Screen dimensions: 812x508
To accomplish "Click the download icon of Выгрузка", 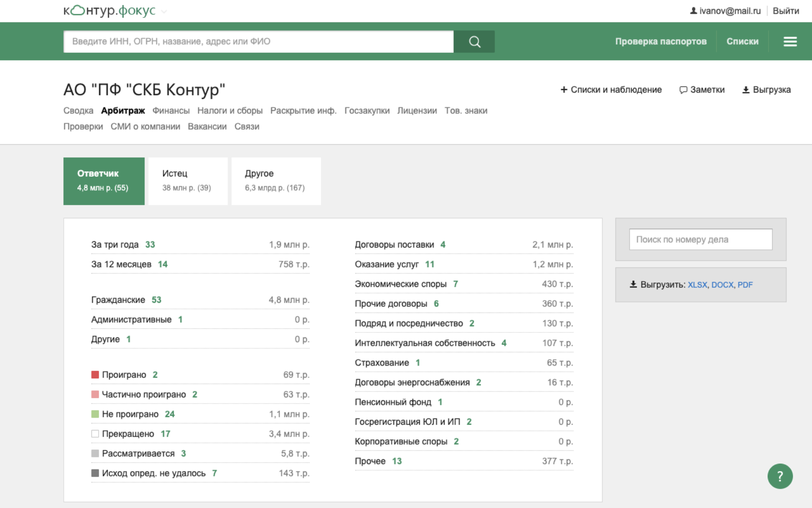I will [746, 90].
